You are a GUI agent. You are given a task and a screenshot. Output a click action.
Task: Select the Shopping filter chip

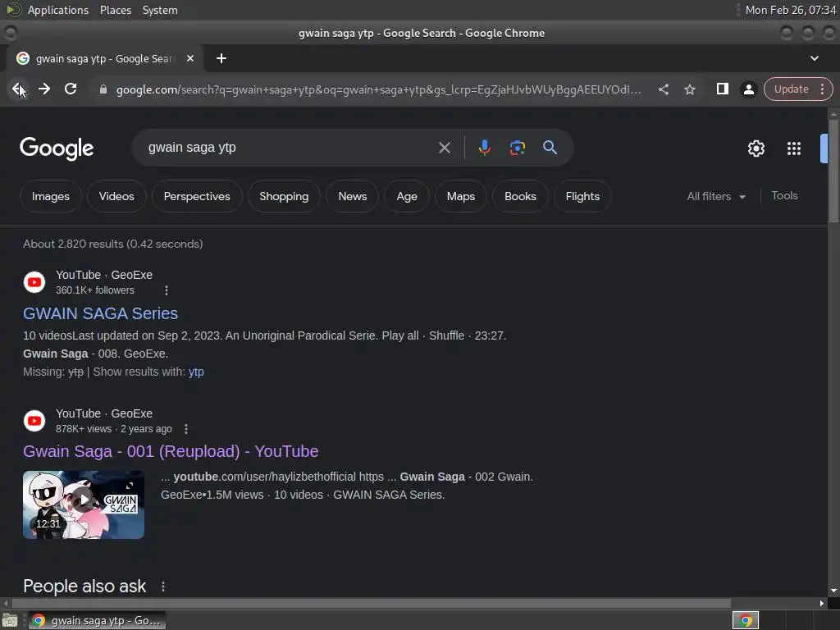tap(284, 196)
